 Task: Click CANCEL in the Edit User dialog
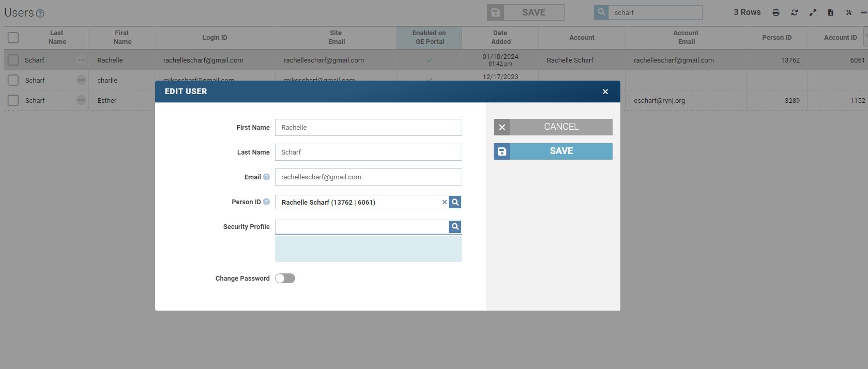tap(553, 127)
